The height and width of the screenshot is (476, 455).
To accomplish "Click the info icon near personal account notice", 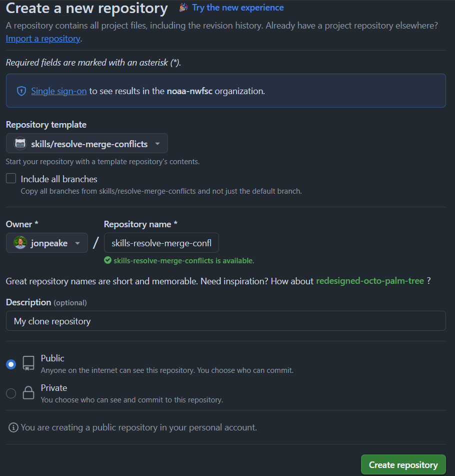I will pos(13,427).
